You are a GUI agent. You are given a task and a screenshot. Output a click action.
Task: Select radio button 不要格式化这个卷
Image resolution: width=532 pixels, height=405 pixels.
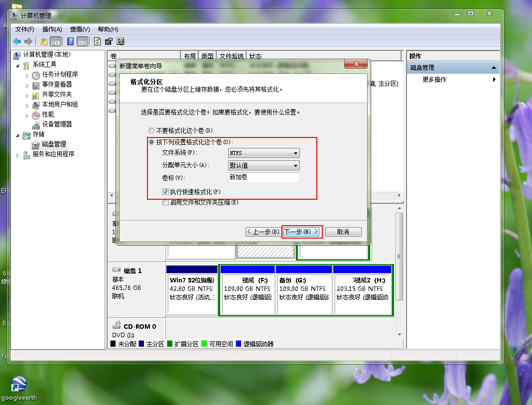[x=151, y=131]
